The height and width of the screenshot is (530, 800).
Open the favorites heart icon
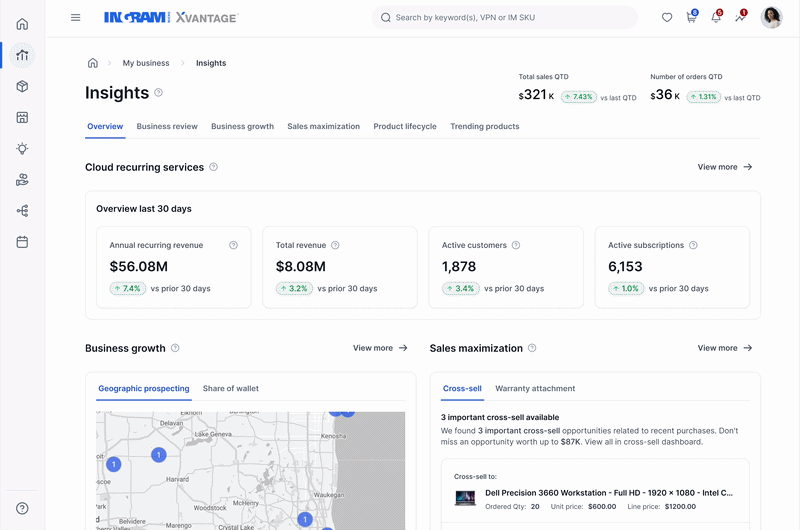click(x=667, y=17)
